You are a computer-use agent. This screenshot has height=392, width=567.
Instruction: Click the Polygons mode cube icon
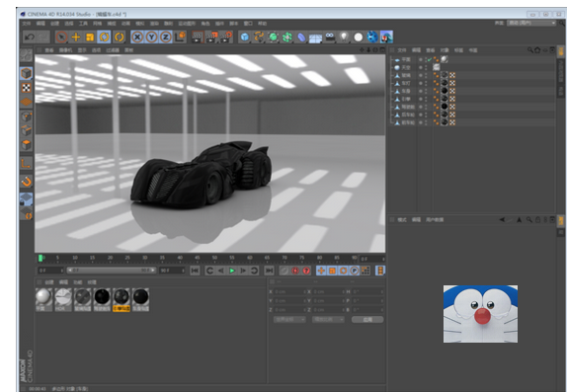pyautogui.click(x=26, y=145)
